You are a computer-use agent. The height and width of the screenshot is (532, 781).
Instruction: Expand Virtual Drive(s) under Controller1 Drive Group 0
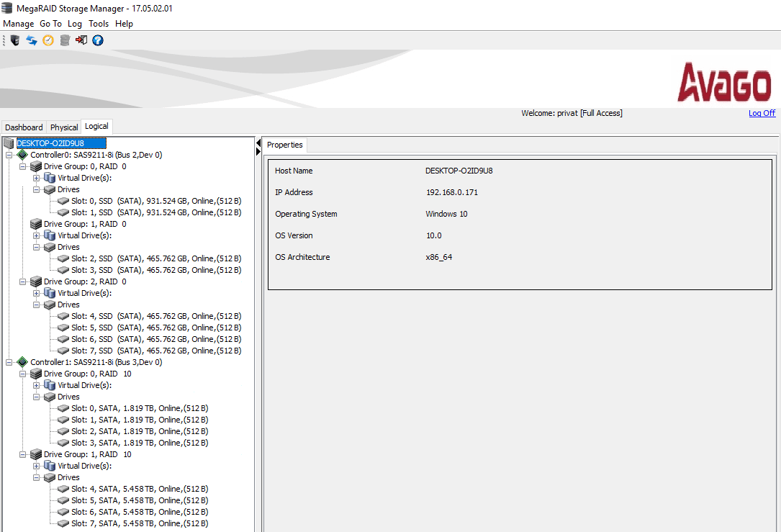(37, 385)
